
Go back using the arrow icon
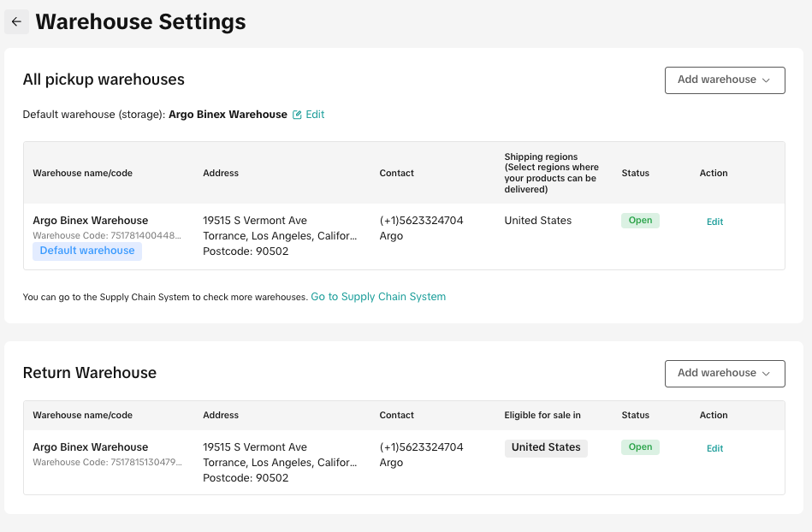pyautogui.click(x=16, y=21)
